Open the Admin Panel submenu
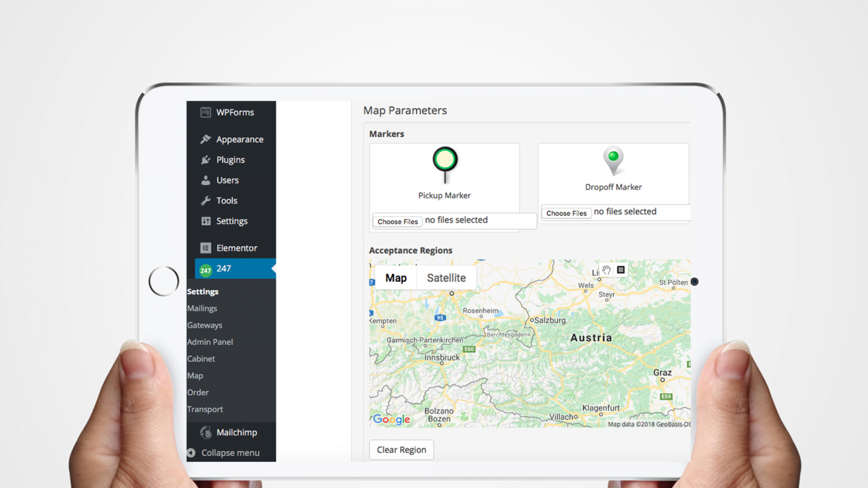The height and width of the screenshot is (488, 868). tap(210, 342)
